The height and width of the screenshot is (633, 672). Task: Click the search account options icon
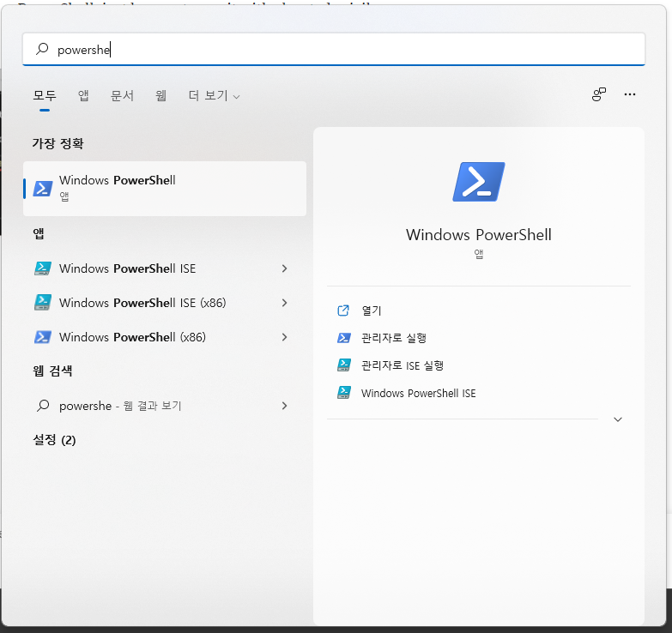click(599, 94)
